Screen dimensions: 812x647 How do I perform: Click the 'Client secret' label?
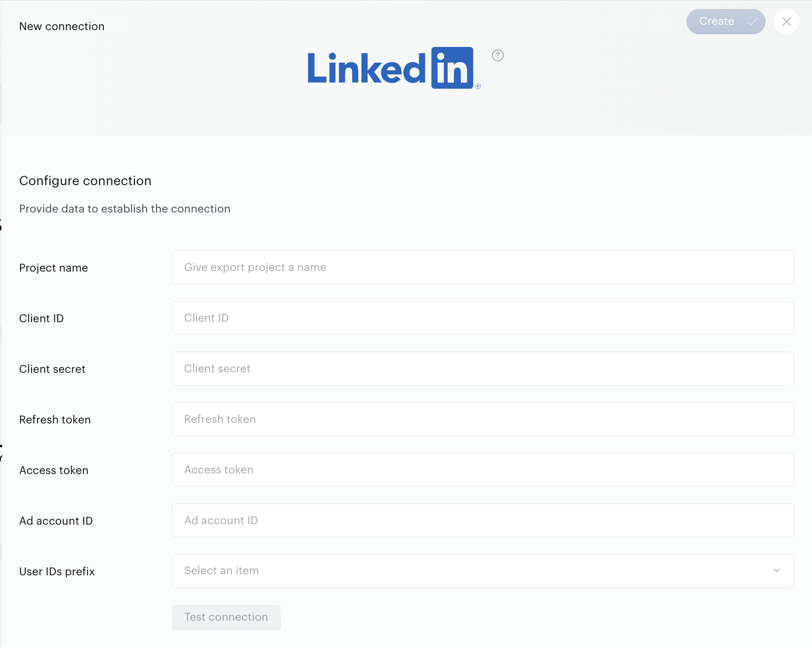pos(52,369)
